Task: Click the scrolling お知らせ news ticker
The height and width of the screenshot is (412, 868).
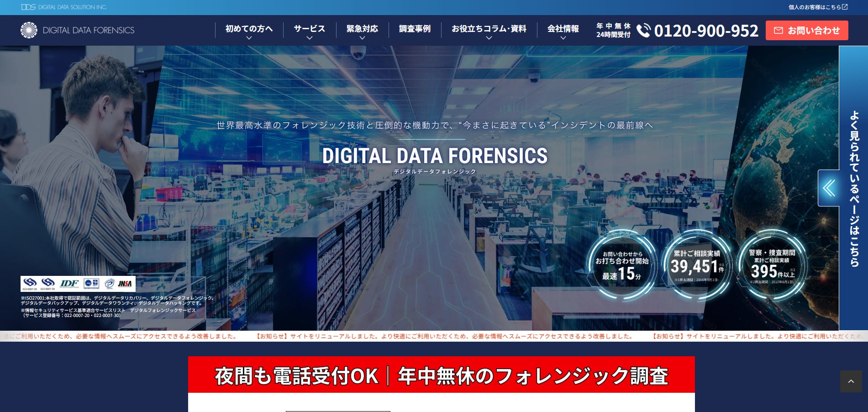Action: [x=434, y=336]
